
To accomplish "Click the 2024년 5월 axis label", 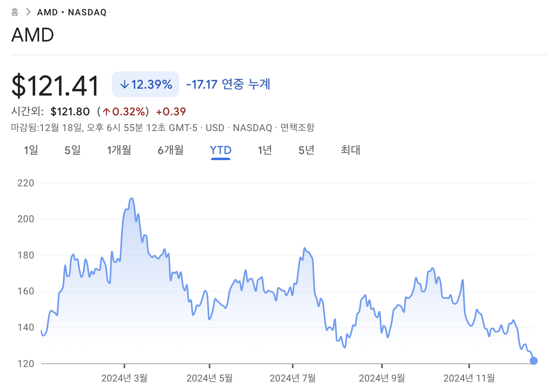I will [x=209, y=378].
